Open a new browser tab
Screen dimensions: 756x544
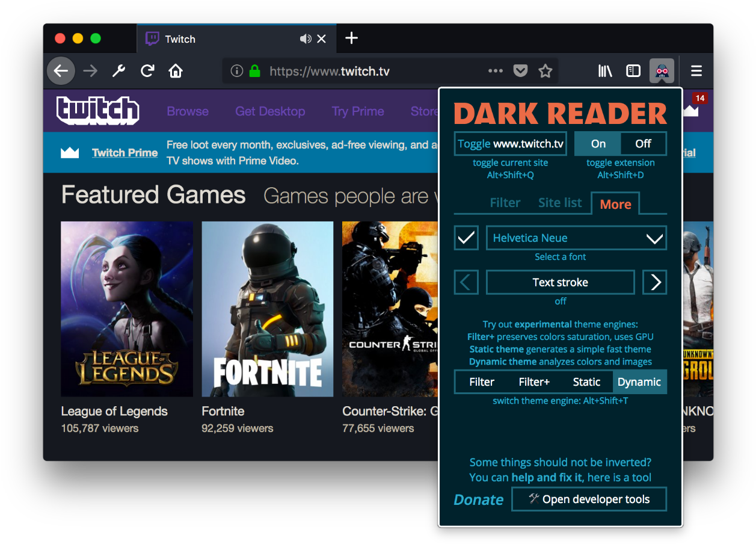352,39
